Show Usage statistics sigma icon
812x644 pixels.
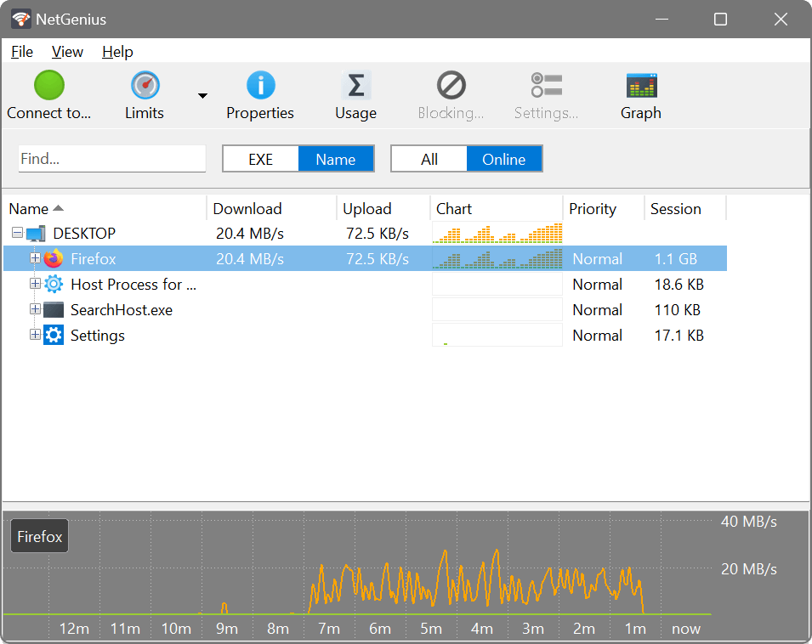355,86
